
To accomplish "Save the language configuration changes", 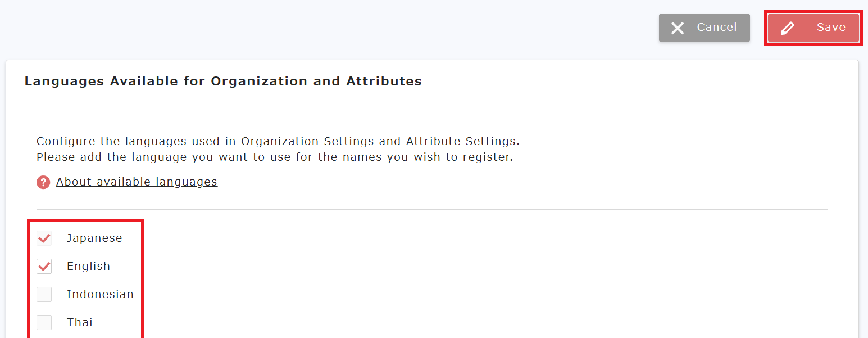I will coord(813,27).
